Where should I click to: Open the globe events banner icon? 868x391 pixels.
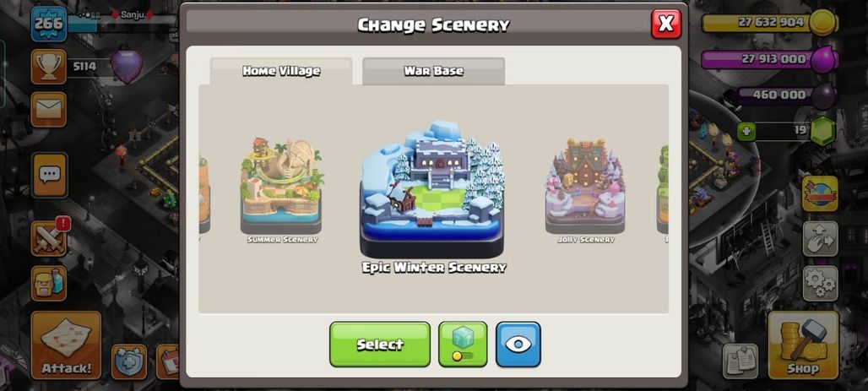pos(820,194)
